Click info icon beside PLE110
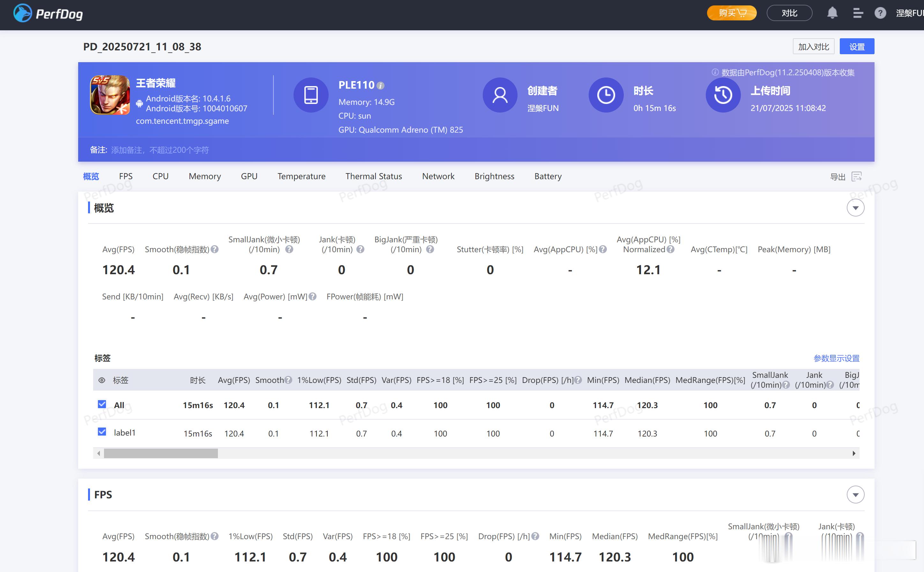 click(x=381, y=86)
